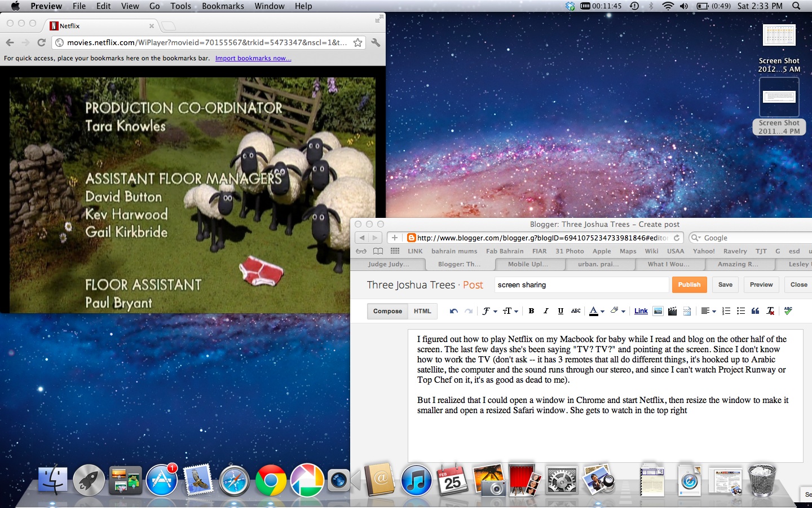Image resolution: width=812 pixels, height=508 pixels.
Task: Click Chrome address bar with Netflix URL
Action: pos(208,42)
